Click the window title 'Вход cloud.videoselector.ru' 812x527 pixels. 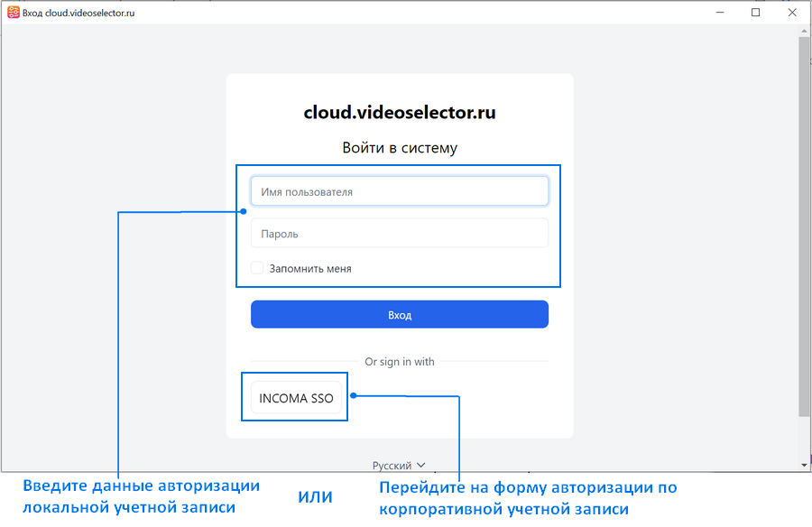pos(78,13)
